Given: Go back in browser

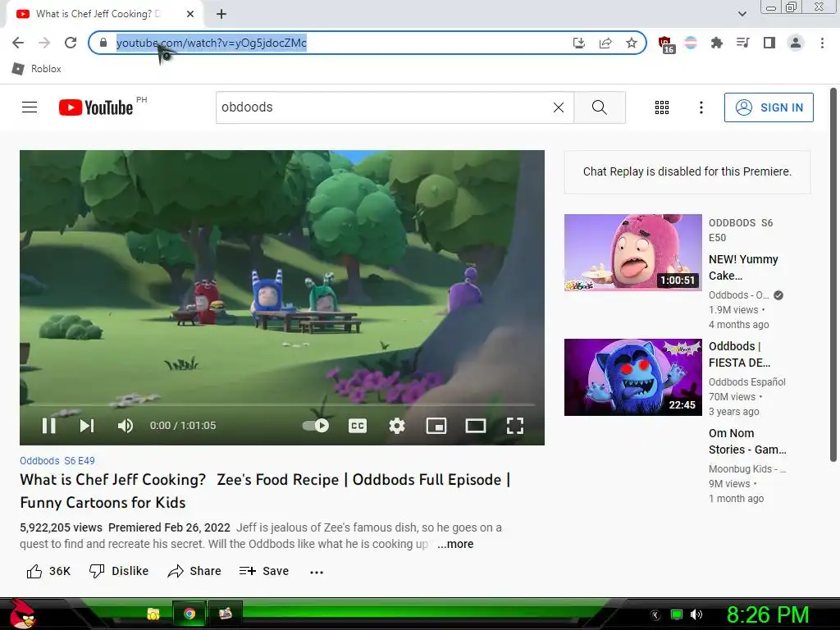Looking at the screenshot, I should coord(18,43).
